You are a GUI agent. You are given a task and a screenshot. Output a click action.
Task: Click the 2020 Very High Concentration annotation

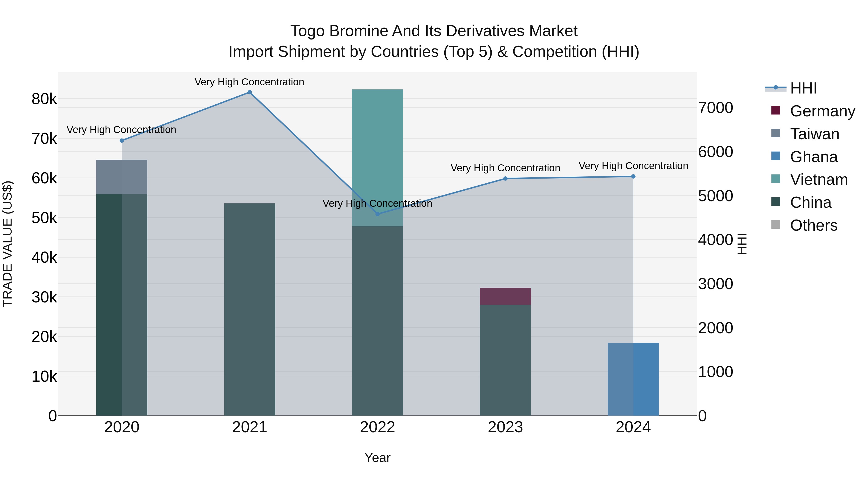click(x=121, y=130)
